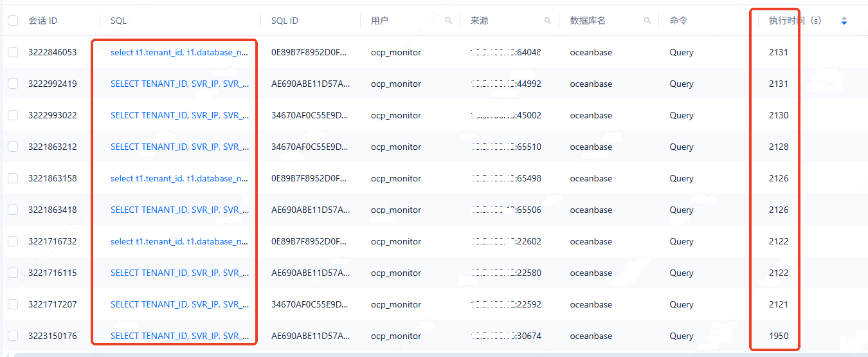
Task: Open SQL link in session 3221863158 row
Action: [x=179, y=178]
